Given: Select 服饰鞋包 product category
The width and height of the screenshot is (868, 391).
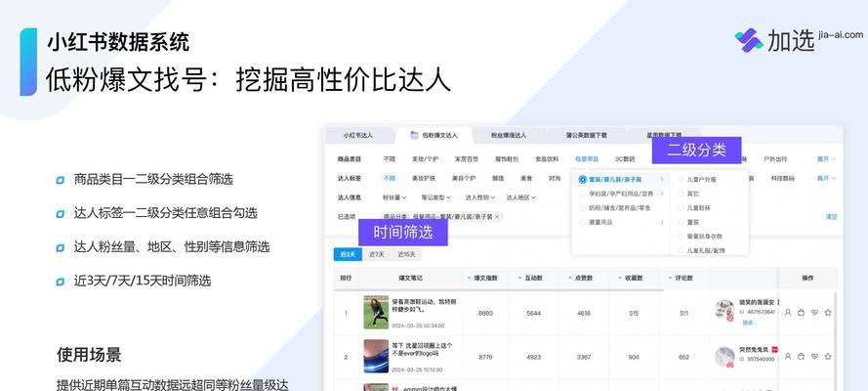Looking at the screenshot, I should 507,159.
